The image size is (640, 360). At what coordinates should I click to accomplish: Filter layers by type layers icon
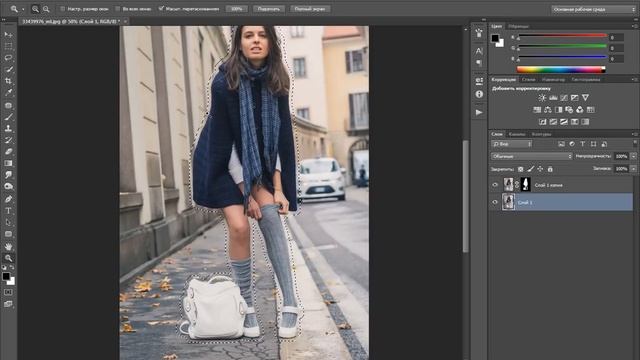coord(582,144)
